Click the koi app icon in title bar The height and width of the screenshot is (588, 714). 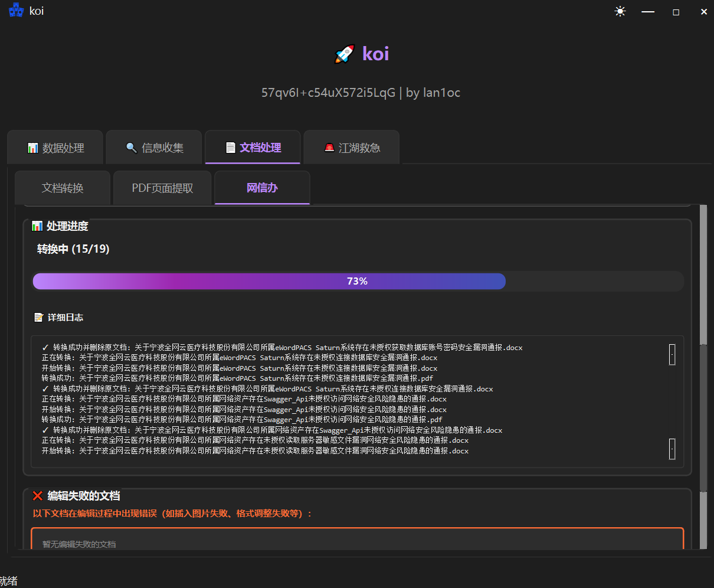tap(16, 11)
